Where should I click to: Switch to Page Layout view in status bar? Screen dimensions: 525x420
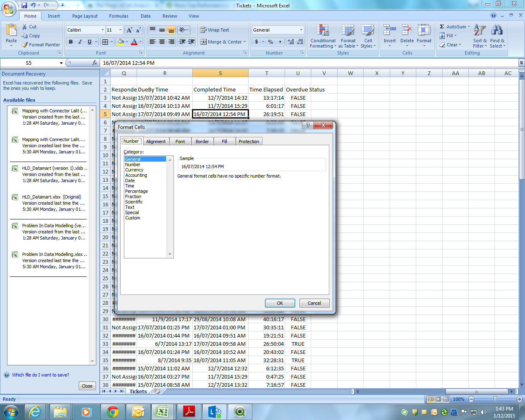(x=438, y=399)
